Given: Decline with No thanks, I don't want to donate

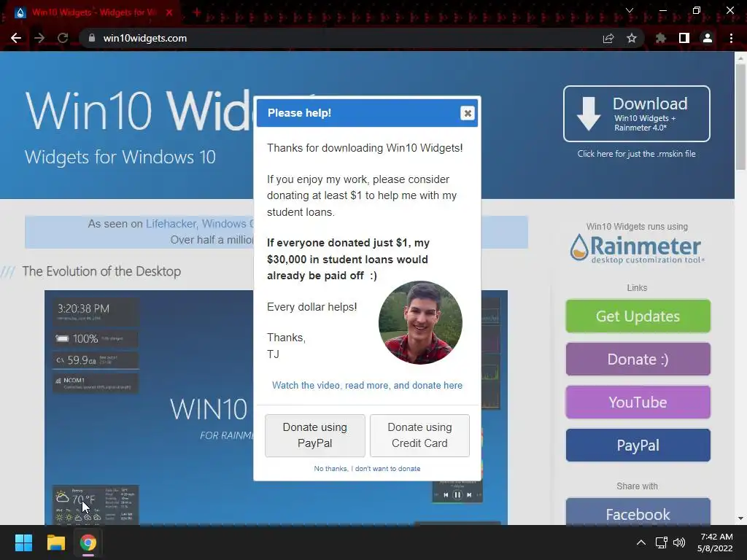Looking at the screenshot, I should [x=367, y=469].
